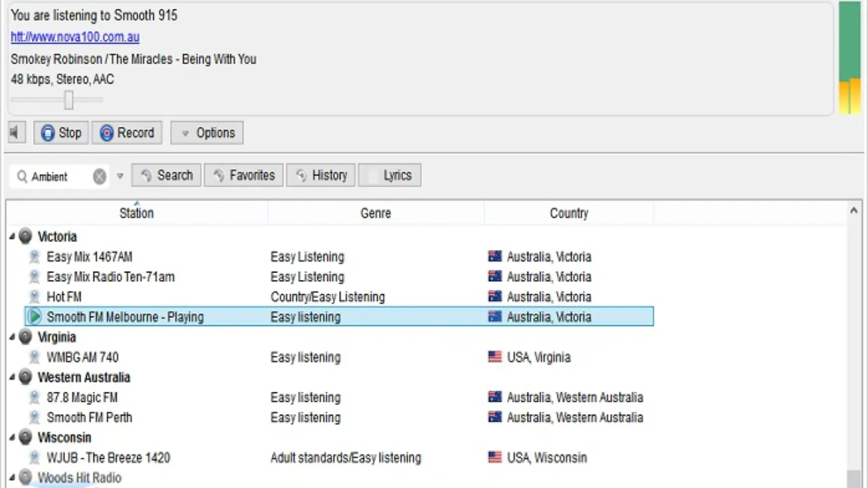Mute audio with the speaker icon
Image resolution: width=868 pixels, height=488 pixels.
16,133
